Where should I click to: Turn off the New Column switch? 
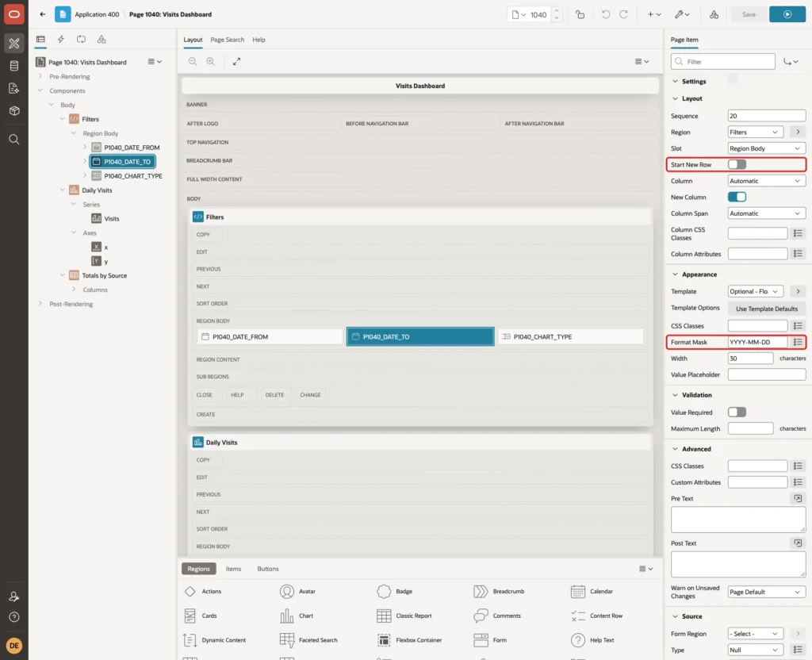(x=737, y=197)
